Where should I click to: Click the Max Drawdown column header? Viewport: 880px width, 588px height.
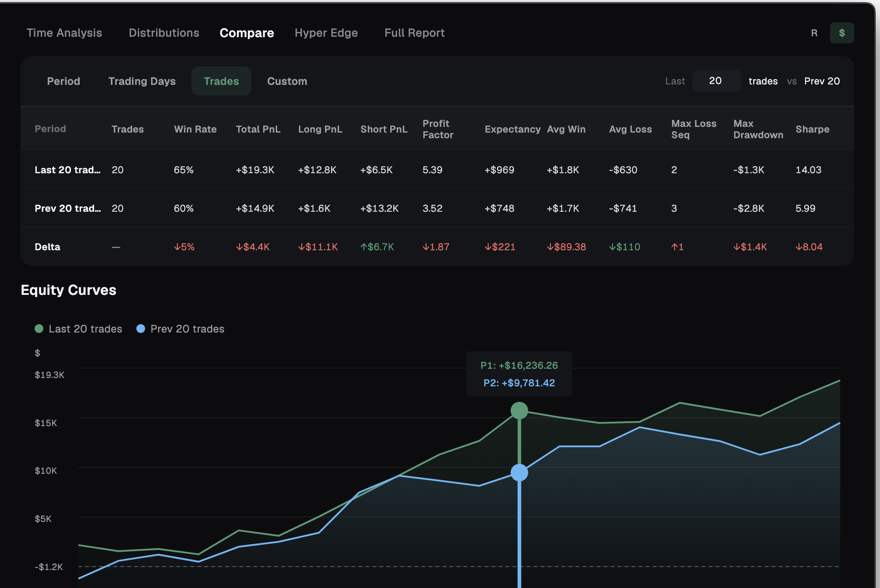pos(758,129)
